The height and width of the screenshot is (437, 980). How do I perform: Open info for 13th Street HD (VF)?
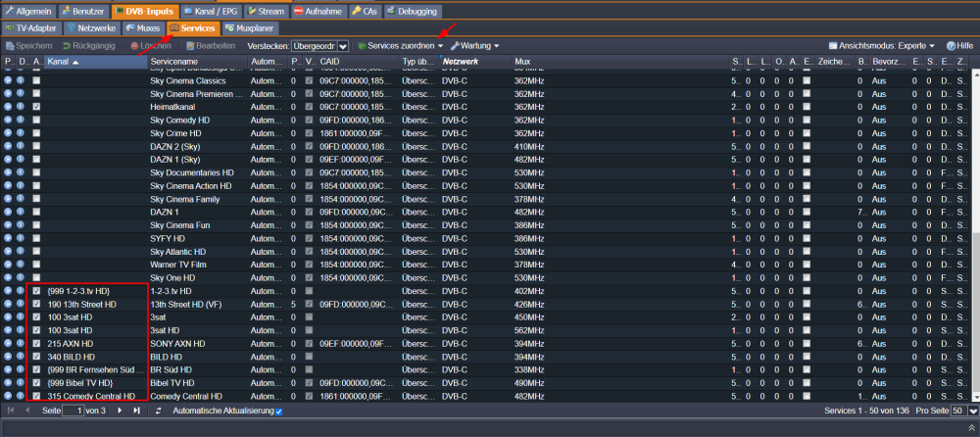[21, 304]
